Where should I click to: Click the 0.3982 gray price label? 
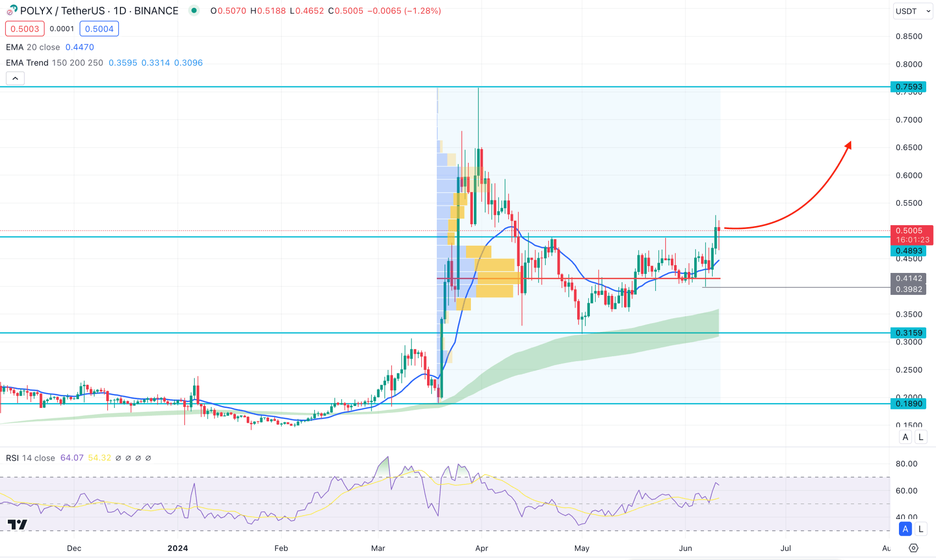coord(908,290)
